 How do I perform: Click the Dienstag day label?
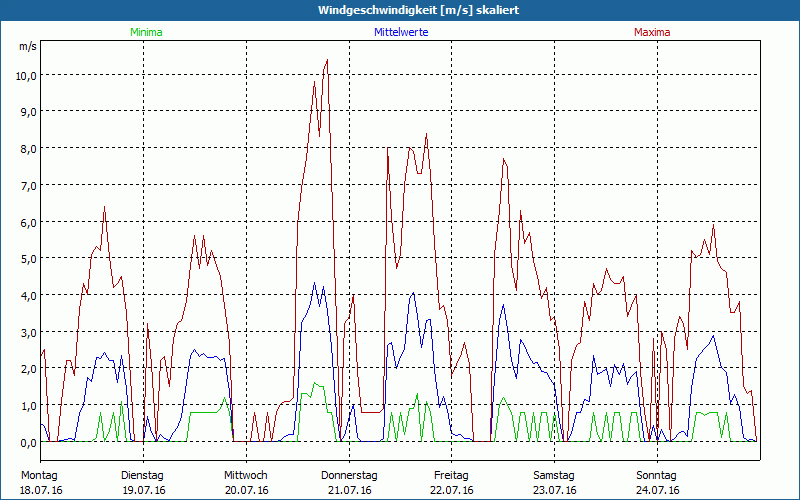point(142,476)
